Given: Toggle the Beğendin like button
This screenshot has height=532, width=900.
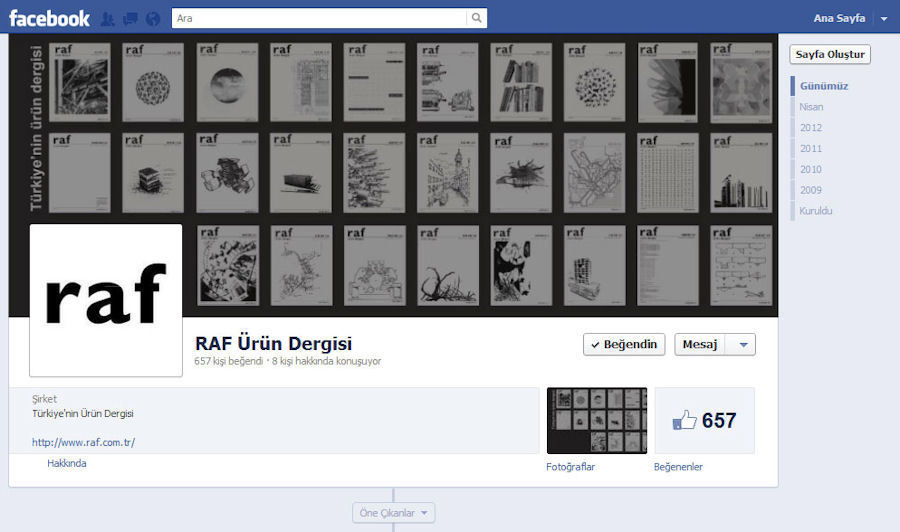Looking at the screenshot, I should pos(624,344).
